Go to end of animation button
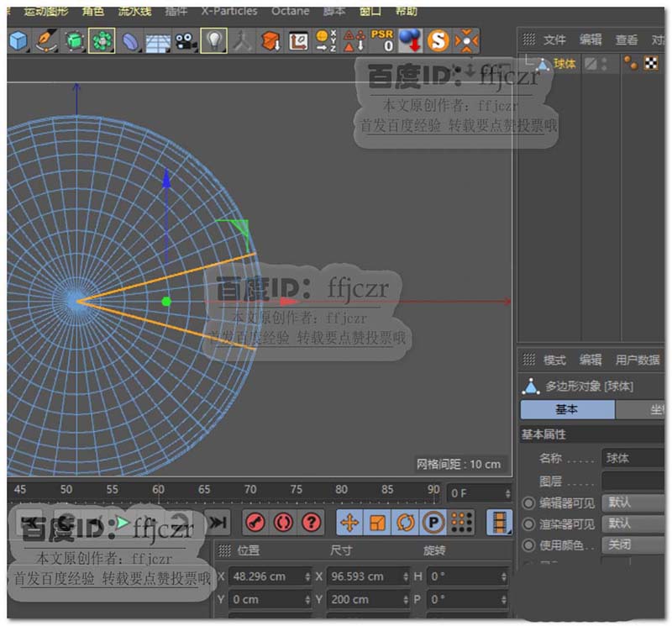This screenshot has height=626, width=672. [218, 523]
